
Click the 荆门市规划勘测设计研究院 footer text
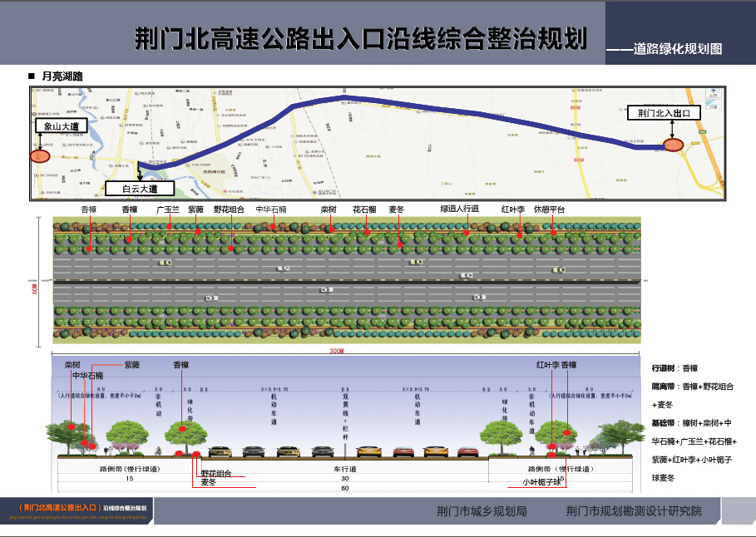coord(633,510)
